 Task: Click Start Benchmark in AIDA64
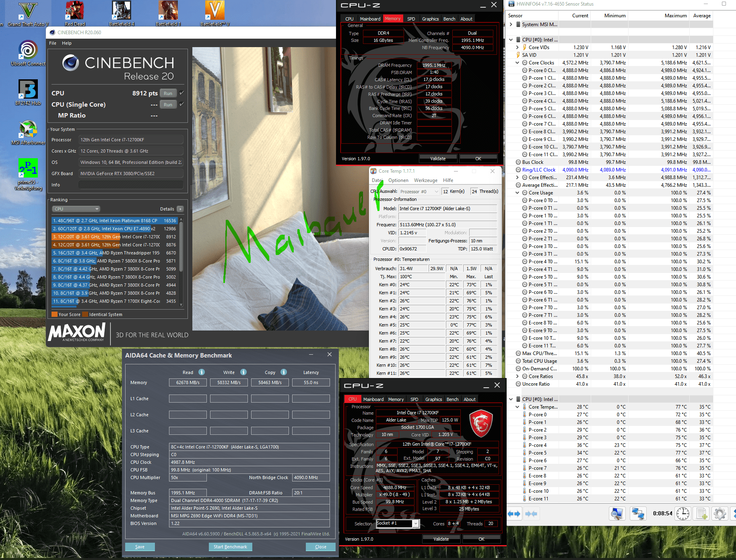[230, 547]
